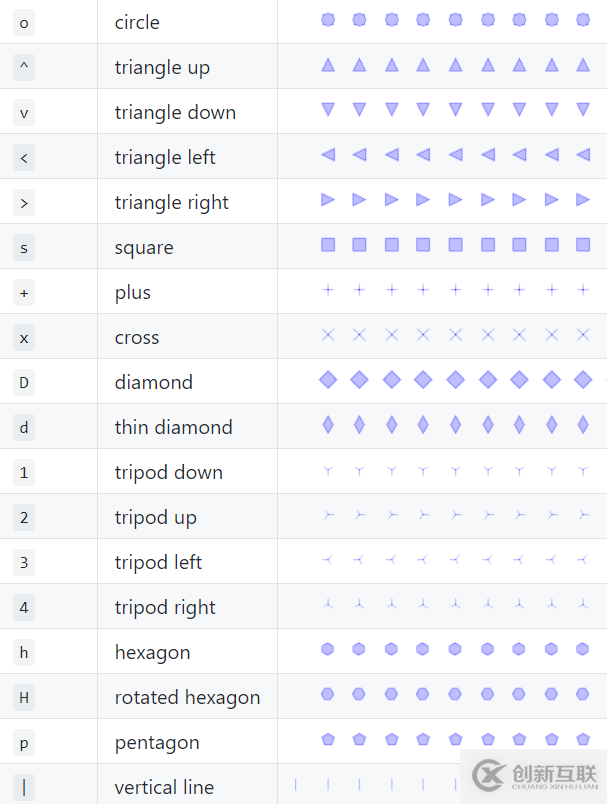Screen dimensions: 607x804
Task: Click the "|" vertical line code badge
Action: (24, 788)
